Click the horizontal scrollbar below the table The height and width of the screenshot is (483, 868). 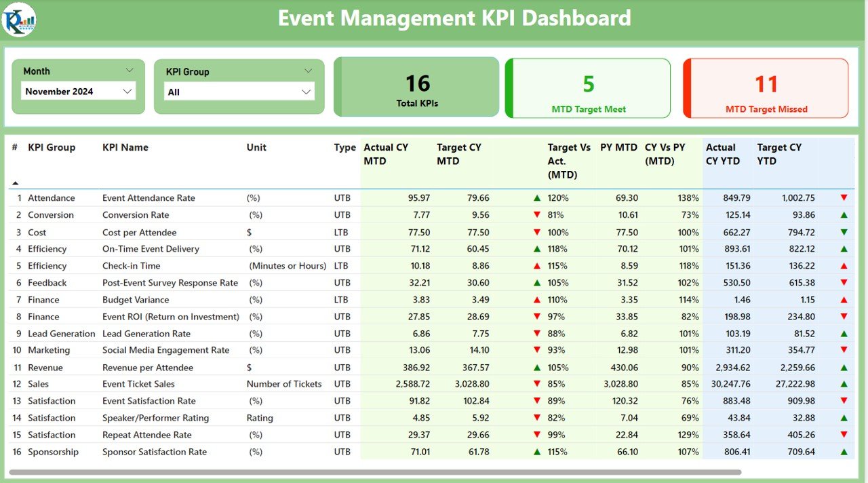point(375,472)
